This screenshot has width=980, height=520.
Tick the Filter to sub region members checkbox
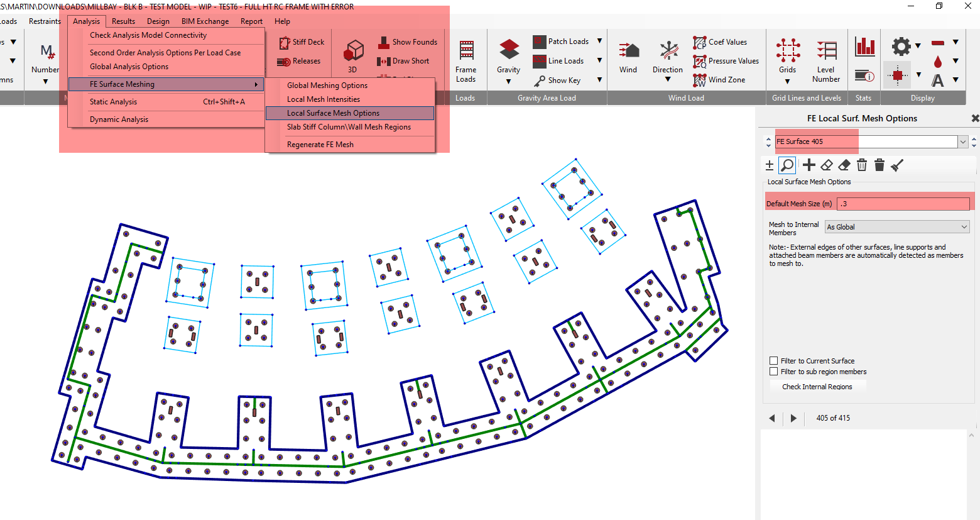click(774, 372)
